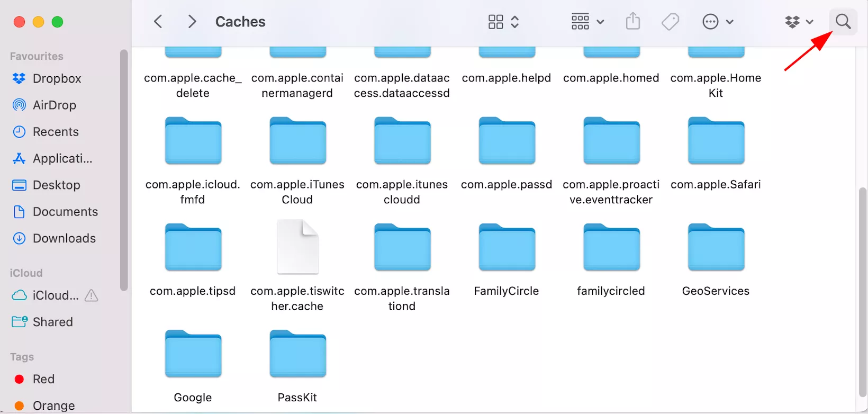Go to Downloads in the sidebar

coord(64,238)
